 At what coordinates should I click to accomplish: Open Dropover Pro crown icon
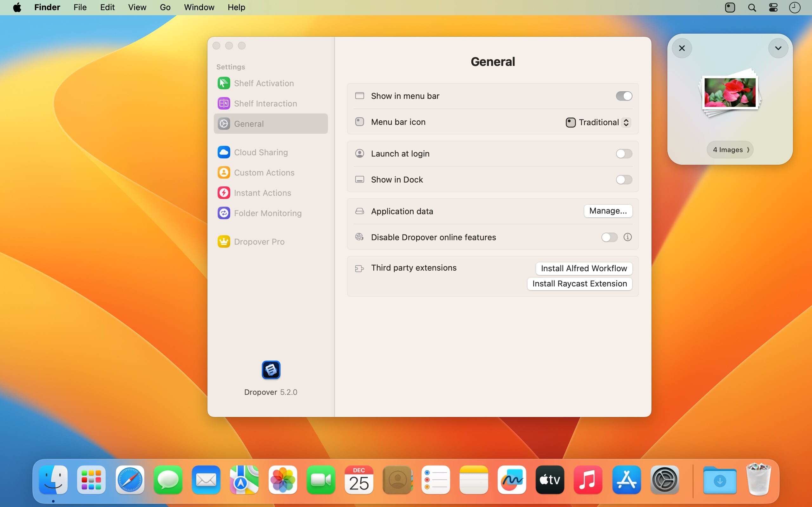click(x=224, y=241)
